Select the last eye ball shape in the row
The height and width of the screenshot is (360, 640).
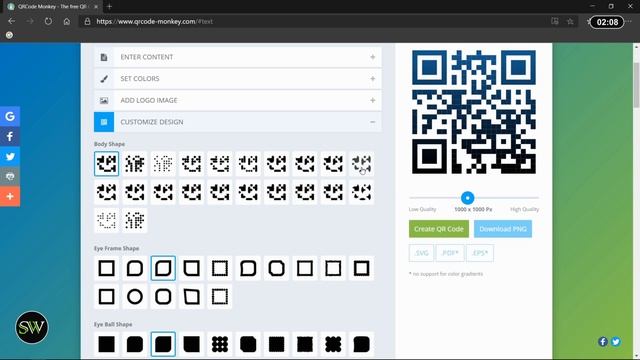coord(362,344)
